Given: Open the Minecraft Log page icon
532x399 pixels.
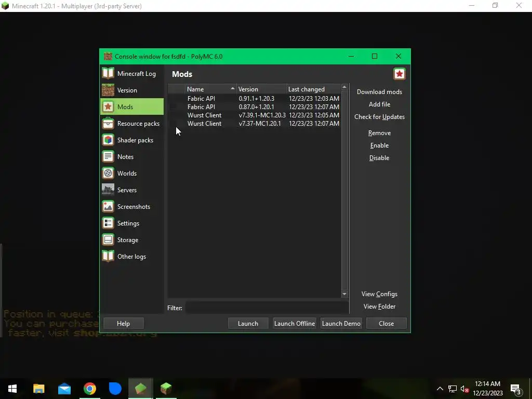Looking at the screenshot, I should coord(108,73).
